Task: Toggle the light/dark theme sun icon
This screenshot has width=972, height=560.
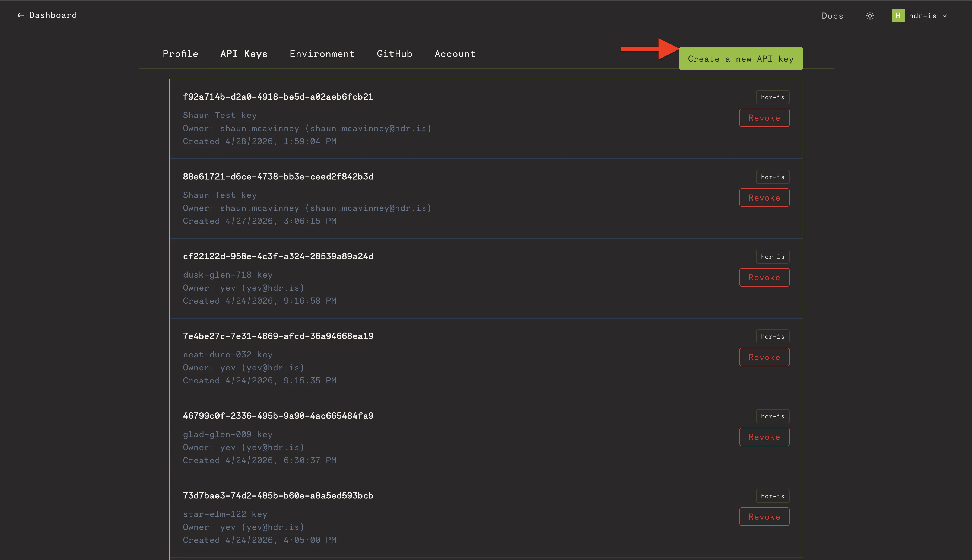Action: 870,16
